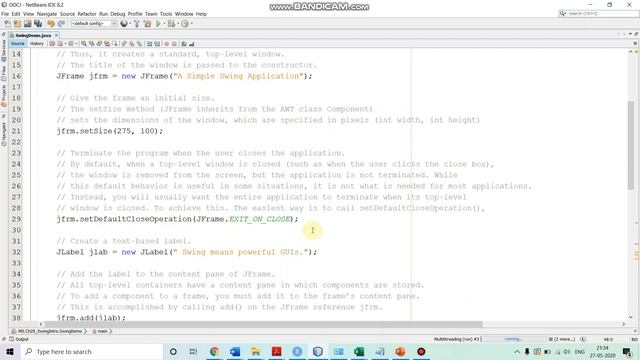Open Excel from the taskbar
The height and width of the screenshot is (360, 640).
click(x=359, y=351)
